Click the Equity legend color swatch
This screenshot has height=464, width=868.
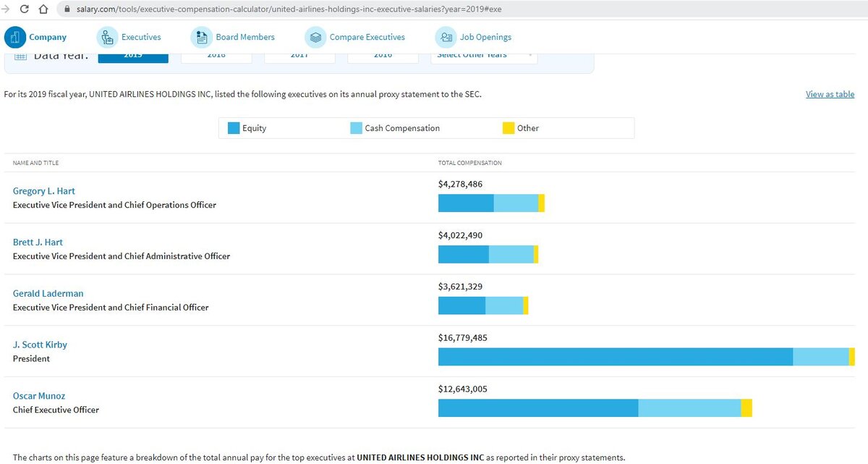tap(234, 128)
